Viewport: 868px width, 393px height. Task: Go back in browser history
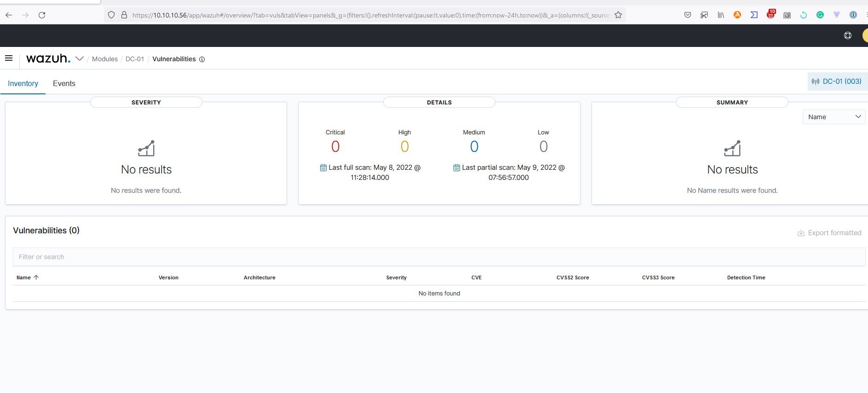[x=9, y=15]
